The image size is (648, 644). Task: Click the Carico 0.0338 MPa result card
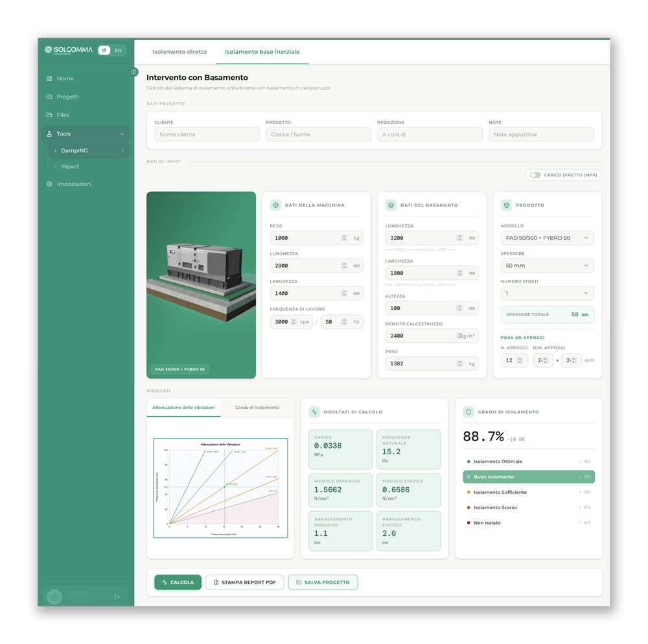click(341, 450)
